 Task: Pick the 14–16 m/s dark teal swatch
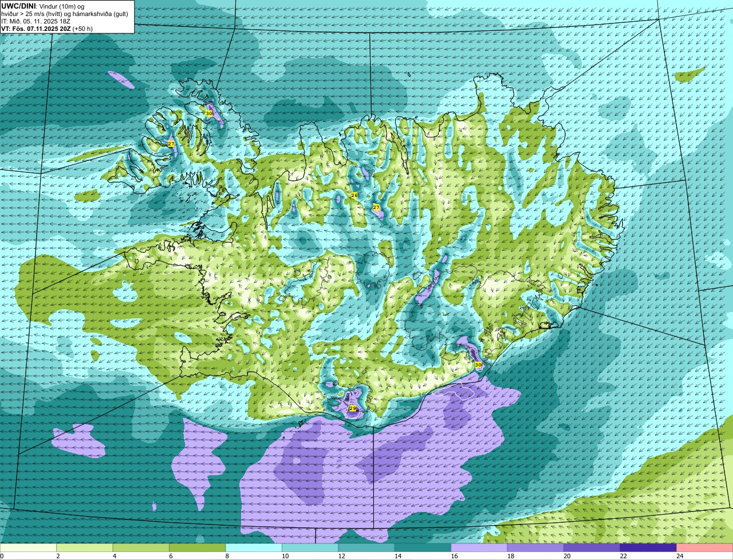(423, 547)
